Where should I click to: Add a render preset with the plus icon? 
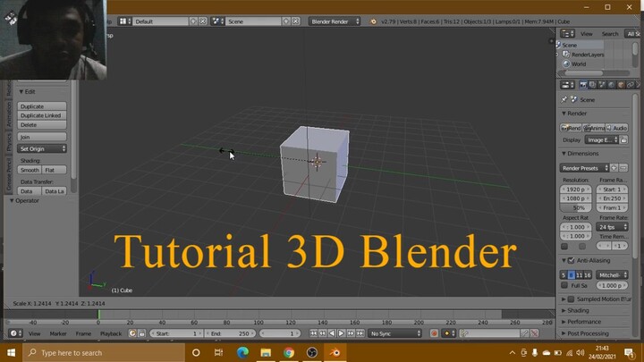point(614,168)
